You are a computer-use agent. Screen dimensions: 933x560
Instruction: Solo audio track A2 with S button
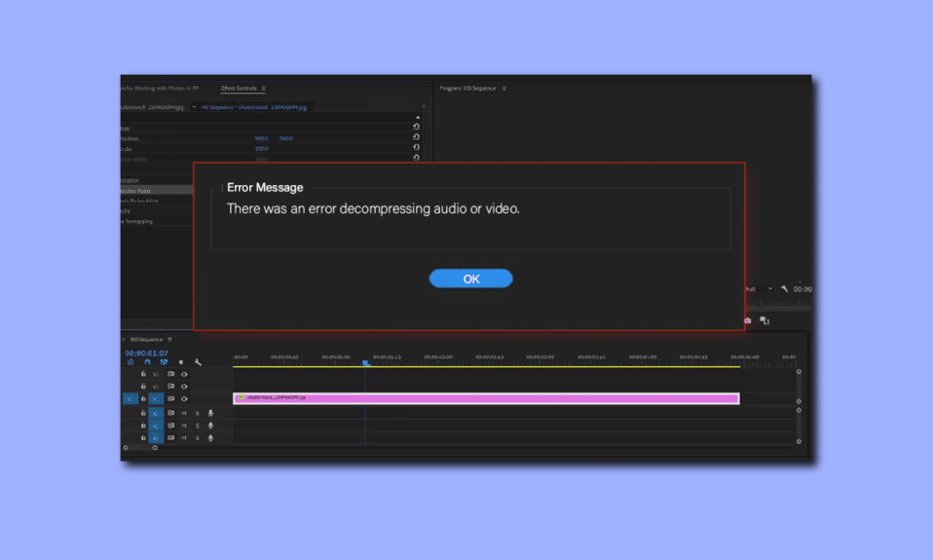(198, 426)
